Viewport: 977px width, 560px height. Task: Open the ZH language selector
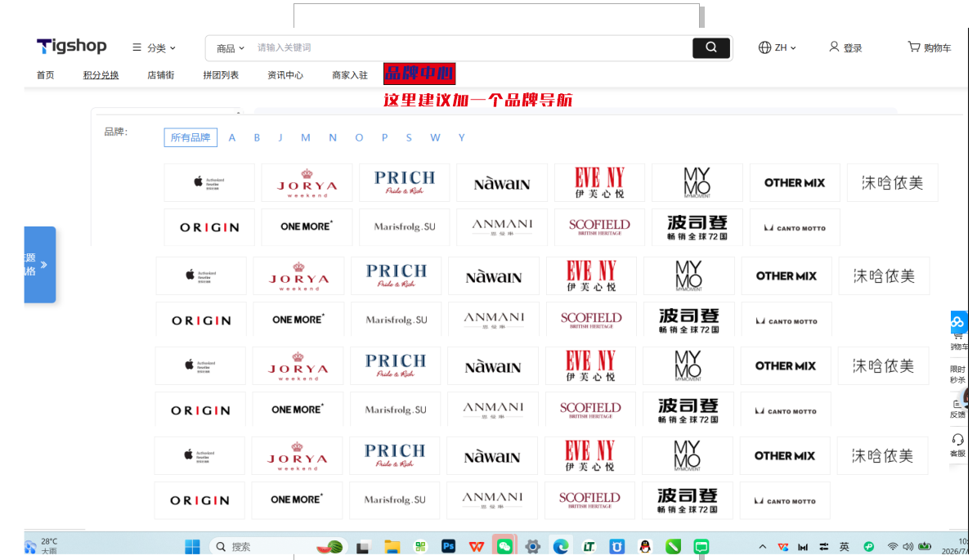pyautogui.click(x=777, y=47)
